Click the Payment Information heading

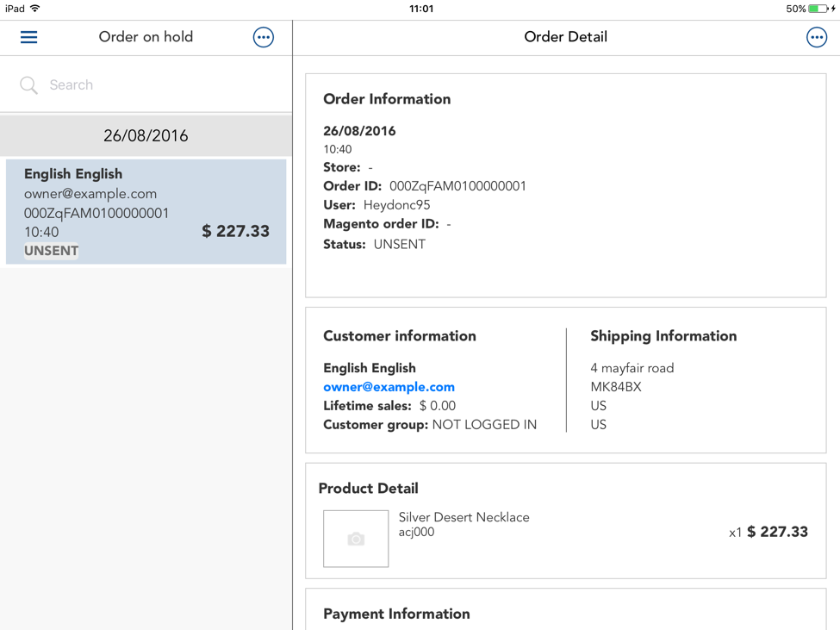click(x=396, y=614)
